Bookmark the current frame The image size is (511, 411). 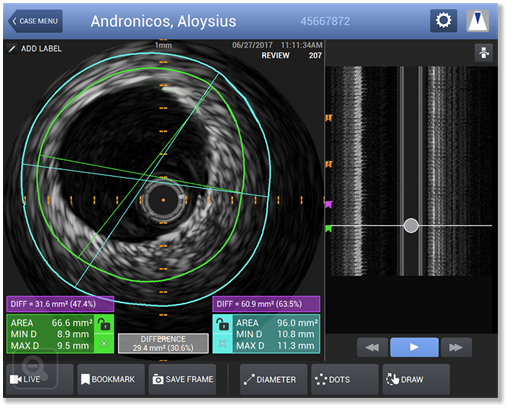[x=111, y=379]
